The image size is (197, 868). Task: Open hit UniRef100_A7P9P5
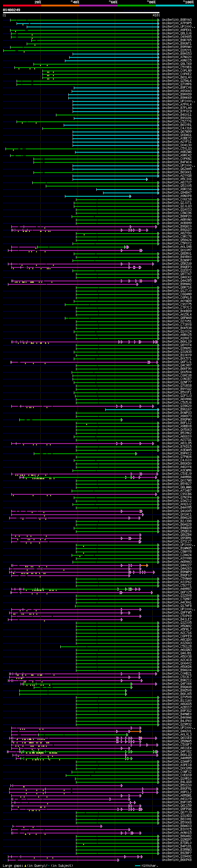(x=177, y=23)
